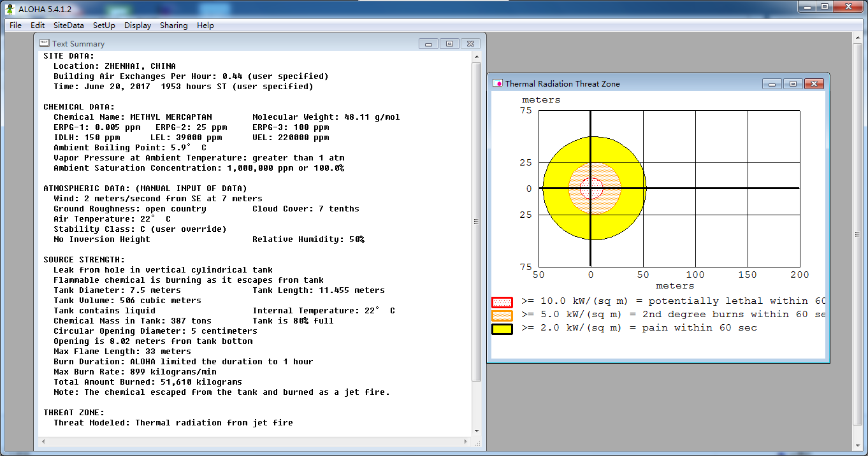This screenshot has width=868, height=456.
Task: Maximize the Thermal Radiation Threat Zone window
Action: pyautogui.click(x=793, y=84)
